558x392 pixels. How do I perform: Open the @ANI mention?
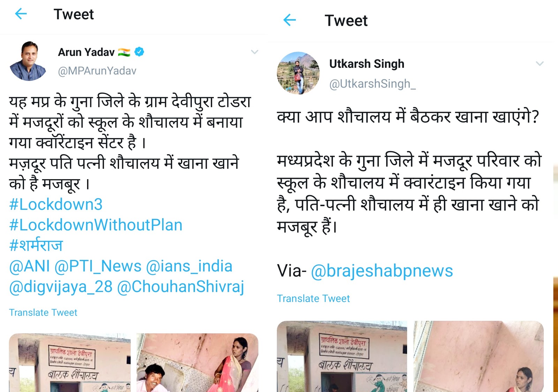coord(30,266)
